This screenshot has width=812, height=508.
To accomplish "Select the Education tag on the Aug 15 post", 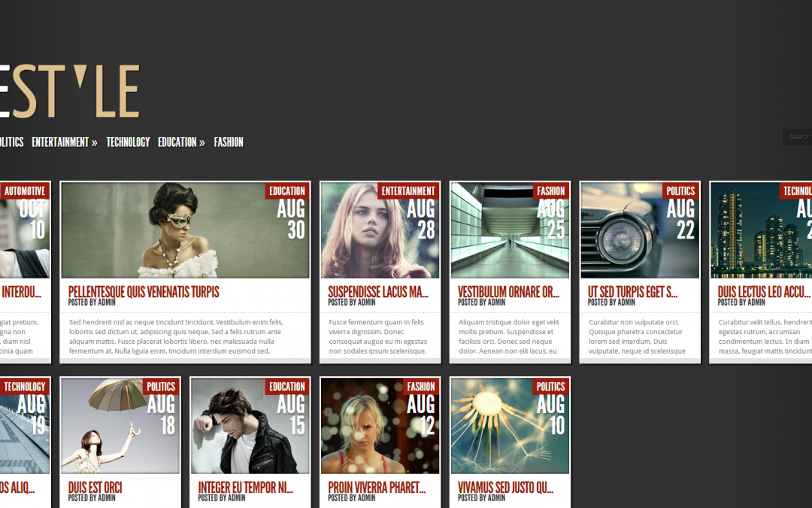I will click(287, 386).
